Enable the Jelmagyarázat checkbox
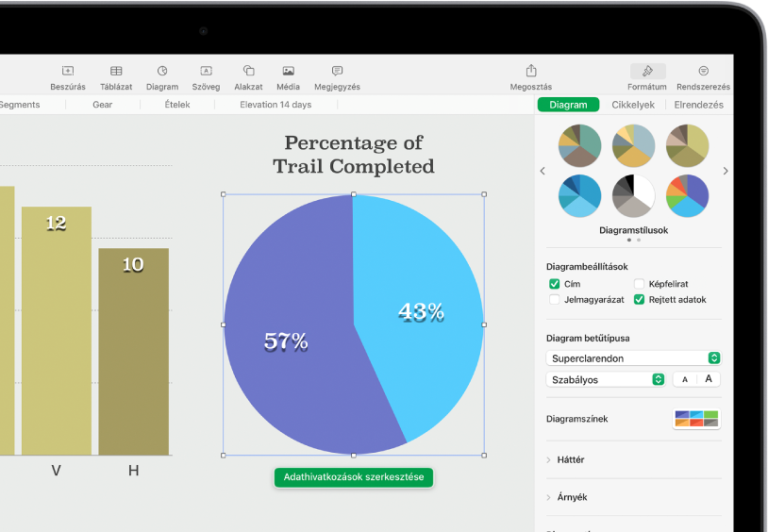 pos(555,300)
